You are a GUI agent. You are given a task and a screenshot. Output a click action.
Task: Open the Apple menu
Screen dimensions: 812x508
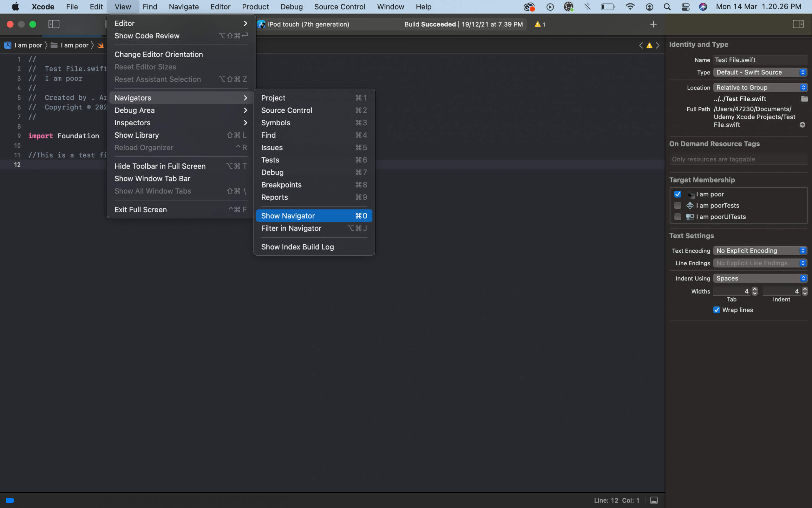pos(16,7)
